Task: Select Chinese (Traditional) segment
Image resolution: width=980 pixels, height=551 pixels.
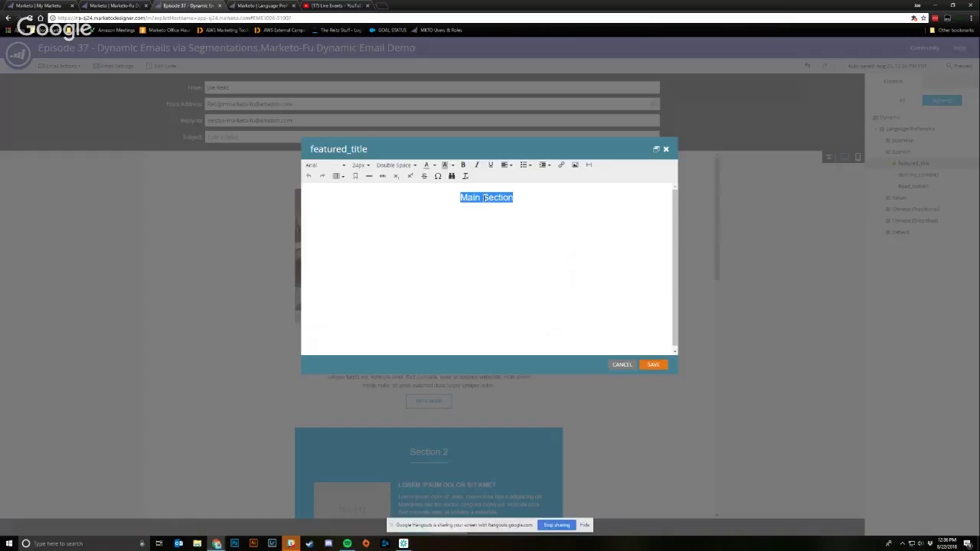Action: tap(915, 209)
